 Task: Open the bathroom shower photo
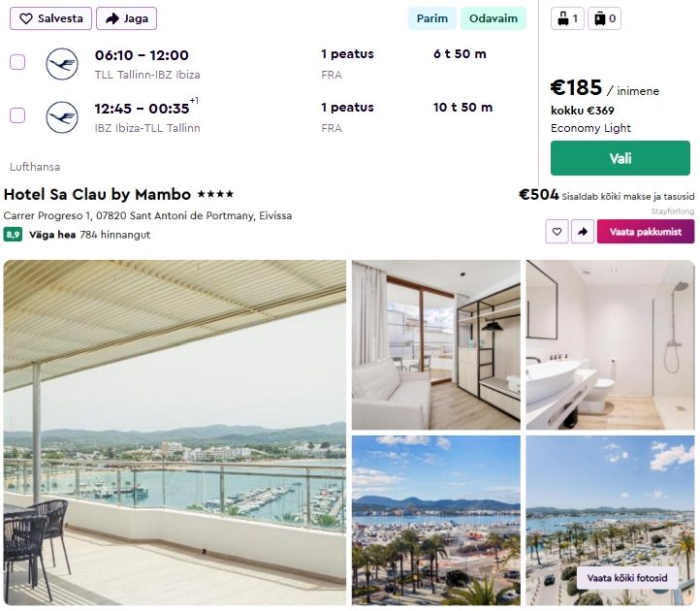coord(610,345)
